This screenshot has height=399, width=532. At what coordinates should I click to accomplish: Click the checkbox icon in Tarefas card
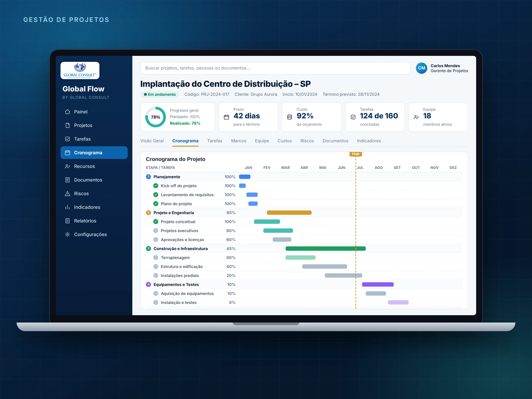point(353,117)
